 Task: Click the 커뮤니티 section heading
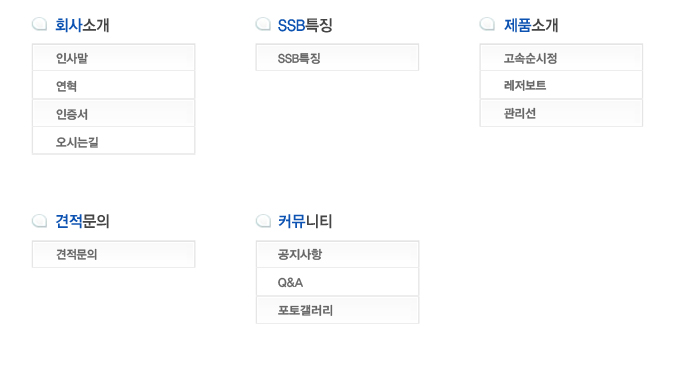click(305, 221)
